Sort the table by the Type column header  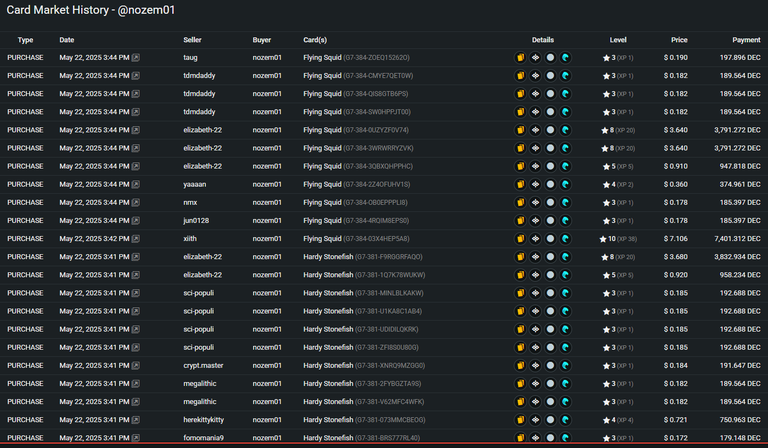click(x=25, y=40)
